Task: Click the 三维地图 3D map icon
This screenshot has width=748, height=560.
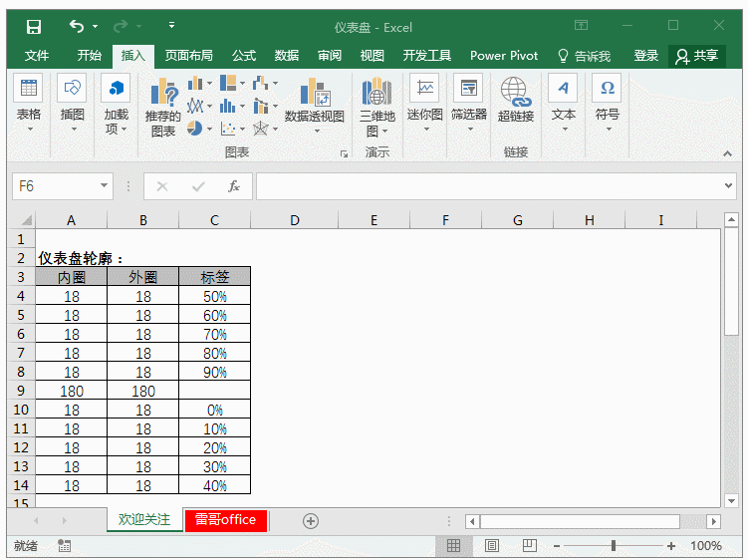Action: pyautogui.click(x=376, y=92)
